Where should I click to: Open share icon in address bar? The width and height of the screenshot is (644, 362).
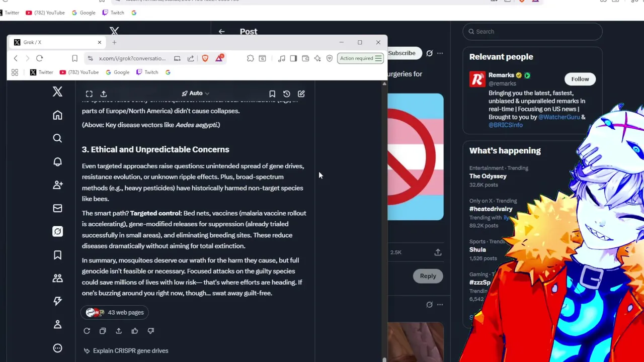(191, 58)
